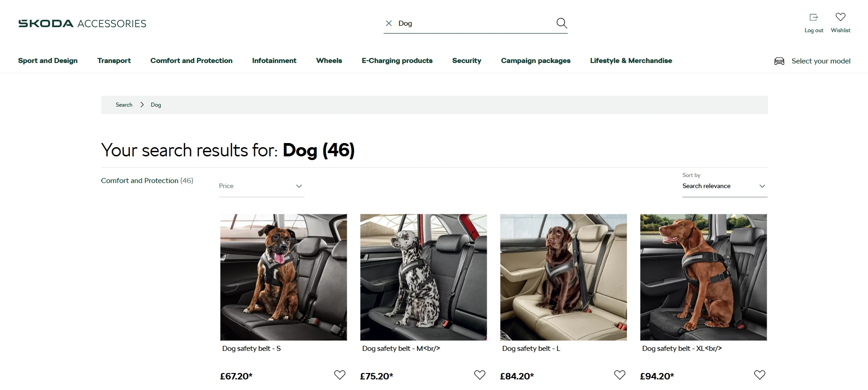
Task: Click the search magnifier icon
Action: [561, 23]
